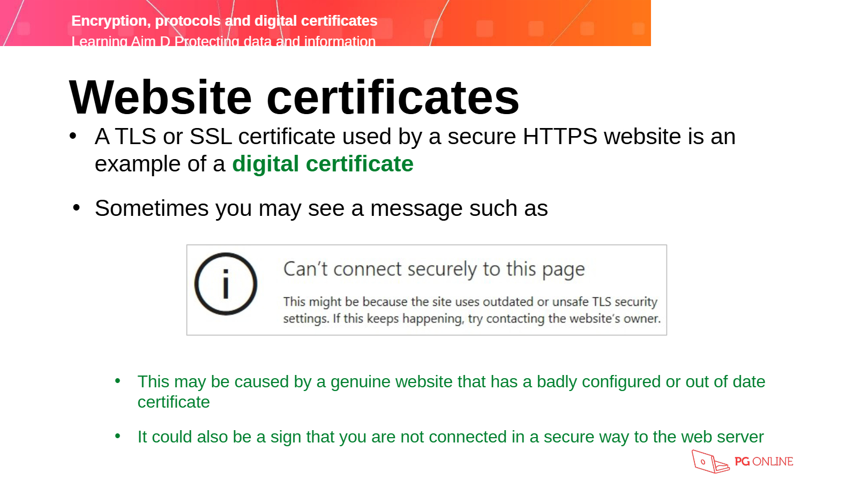
Task: Click the word 'HTTPS' in the first bullet
Action: pyautogui.click(x=560, y=137)
